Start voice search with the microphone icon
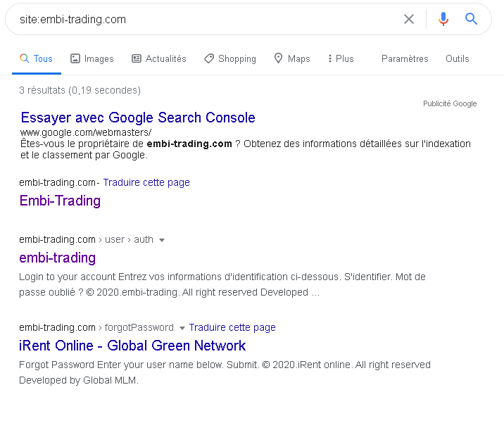504x423 pixels. (x=443, y=19)
